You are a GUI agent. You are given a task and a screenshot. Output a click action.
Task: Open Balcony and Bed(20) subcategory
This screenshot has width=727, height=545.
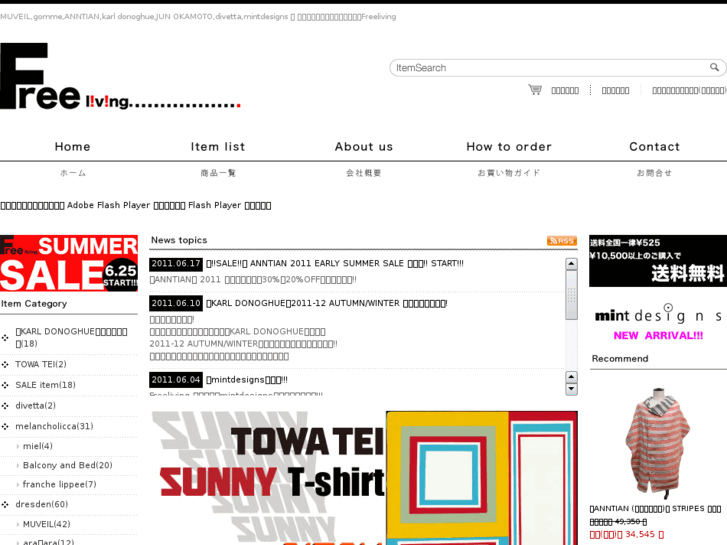pyautogui.click(x=67, y=465)
